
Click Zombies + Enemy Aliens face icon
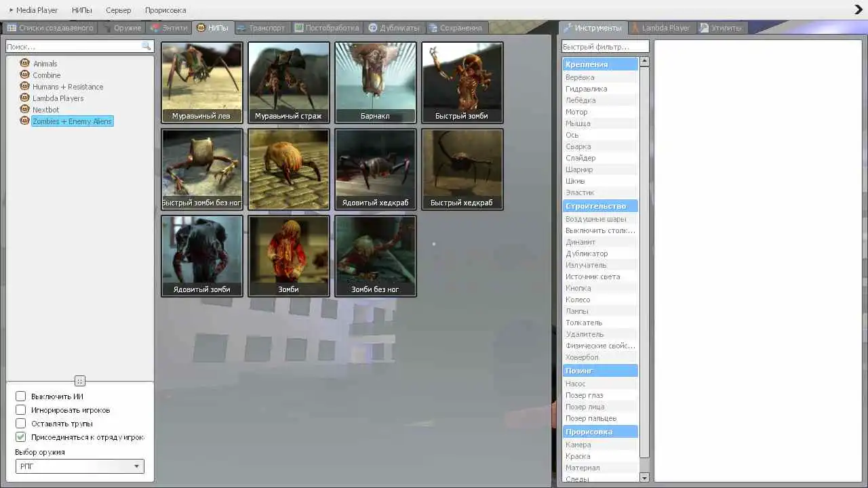(25, 121)
